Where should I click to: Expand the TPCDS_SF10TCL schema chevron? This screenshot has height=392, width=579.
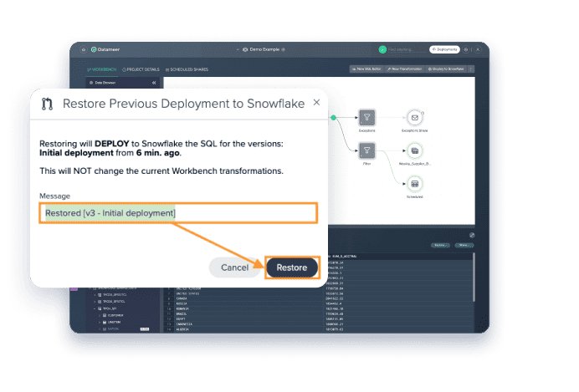95,302
